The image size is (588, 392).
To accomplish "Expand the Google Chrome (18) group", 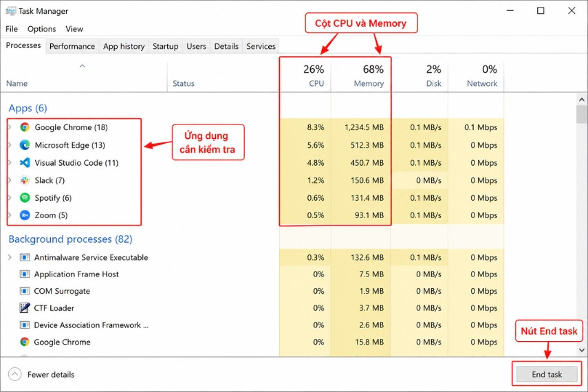I will coord(10,127).
